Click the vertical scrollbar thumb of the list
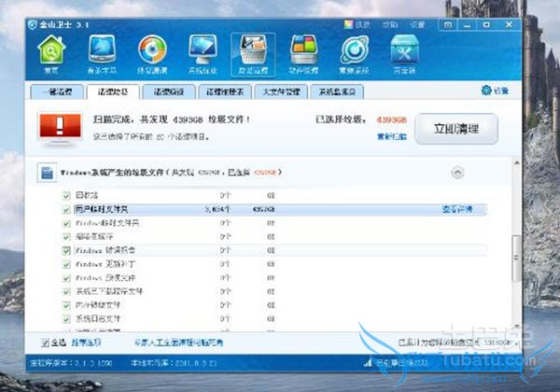 [x=516, y=258]
